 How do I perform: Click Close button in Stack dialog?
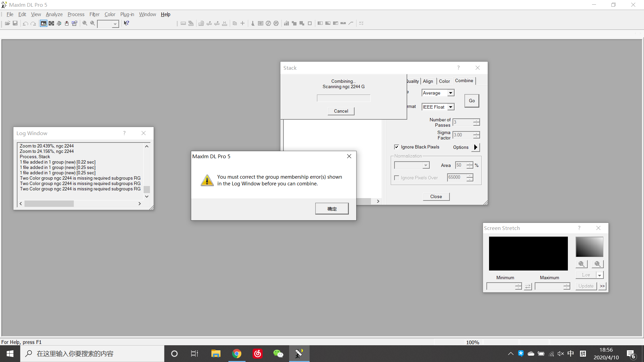click(x=436, y=196)
